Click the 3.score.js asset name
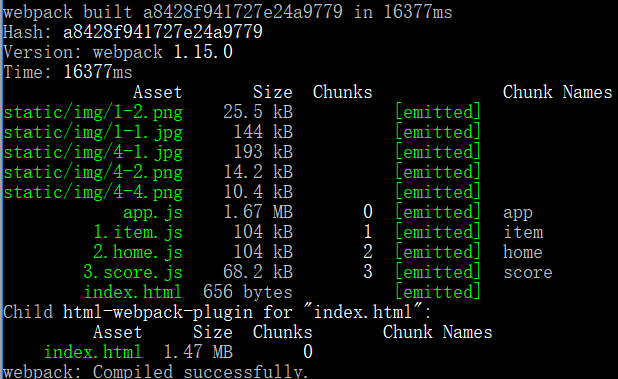 133,273
